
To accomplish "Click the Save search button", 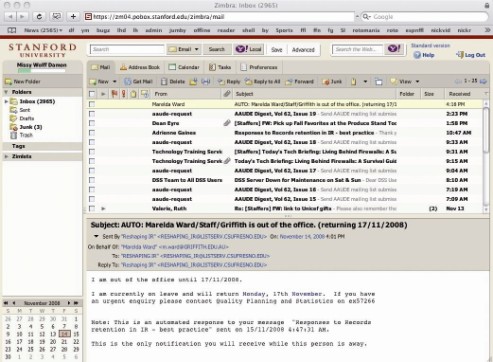I will 276,49.
